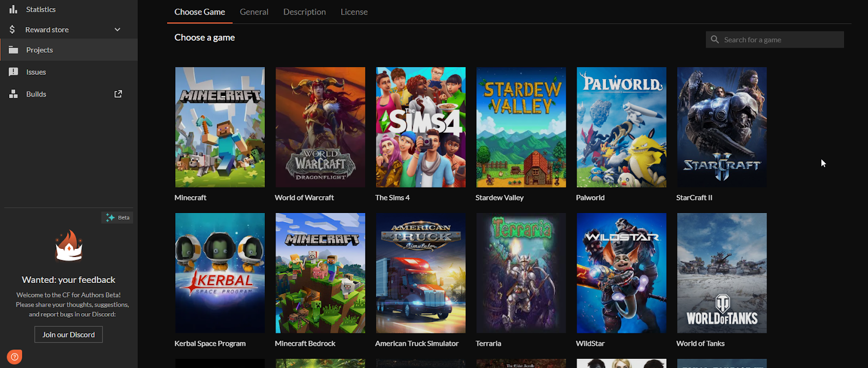Select the Kerbal Space Program cover
The height and width of the screenshot is (368, 868).
point(220,273)
